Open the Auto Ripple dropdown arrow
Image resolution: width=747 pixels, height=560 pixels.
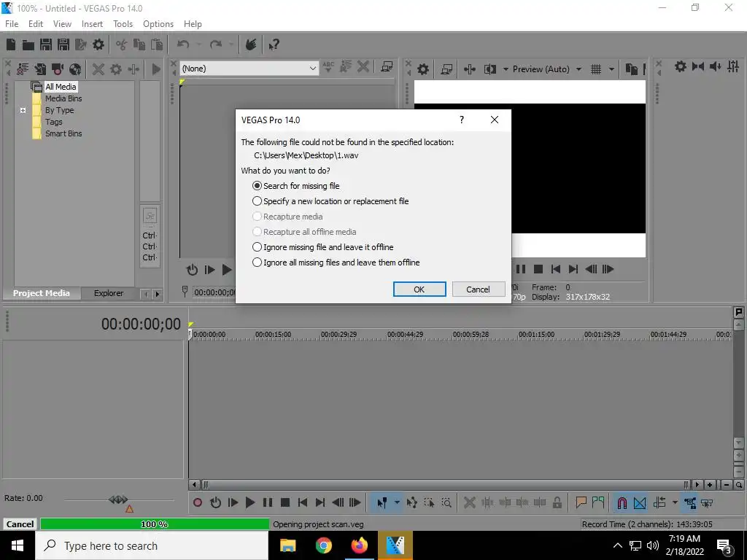(675, 502)
